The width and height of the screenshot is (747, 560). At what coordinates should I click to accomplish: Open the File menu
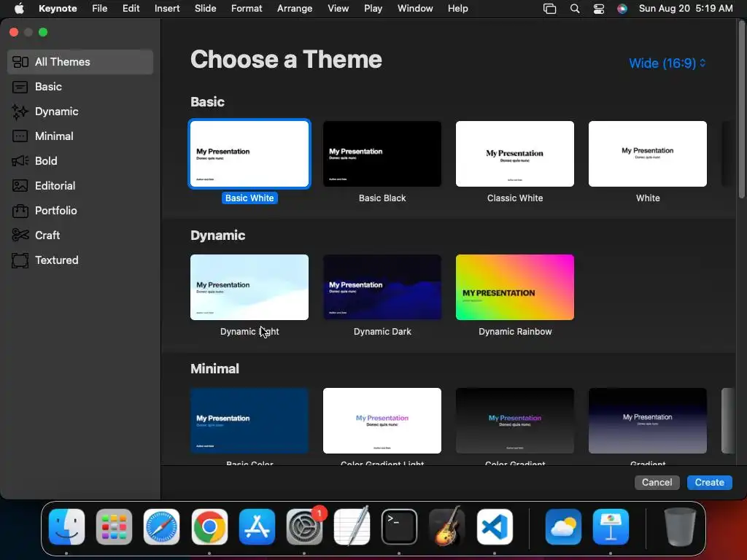tap(99, 9)
